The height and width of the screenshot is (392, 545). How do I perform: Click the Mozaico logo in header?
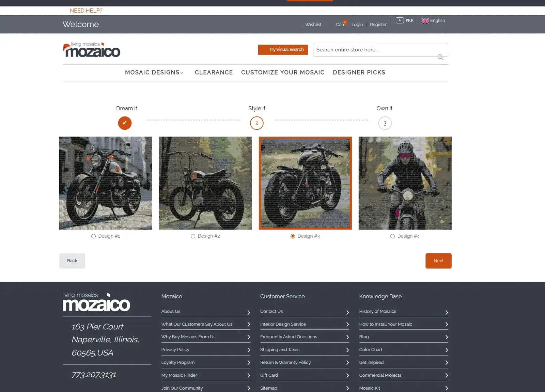[x=92, y=50]
